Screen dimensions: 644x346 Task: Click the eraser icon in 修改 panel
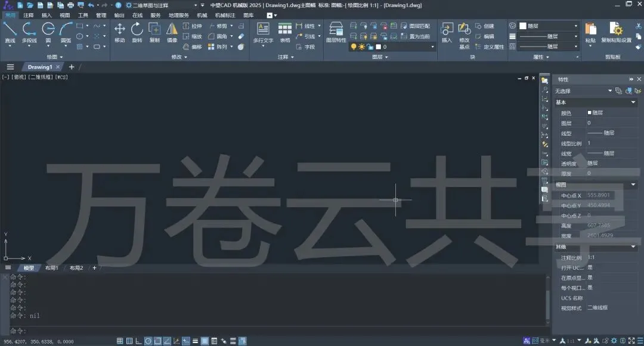pyautogui.click(x=241, y=36)
